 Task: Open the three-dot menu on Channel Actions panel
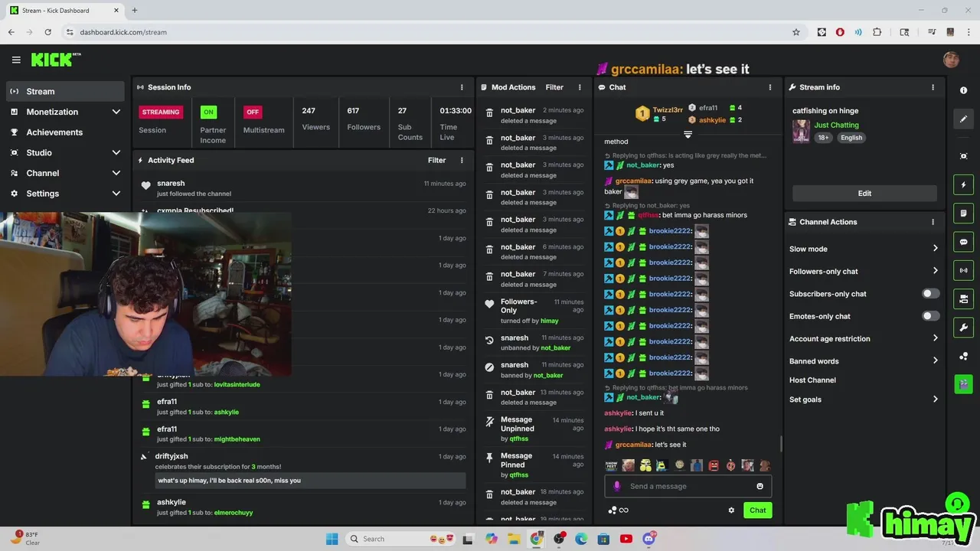pos(933,222)
